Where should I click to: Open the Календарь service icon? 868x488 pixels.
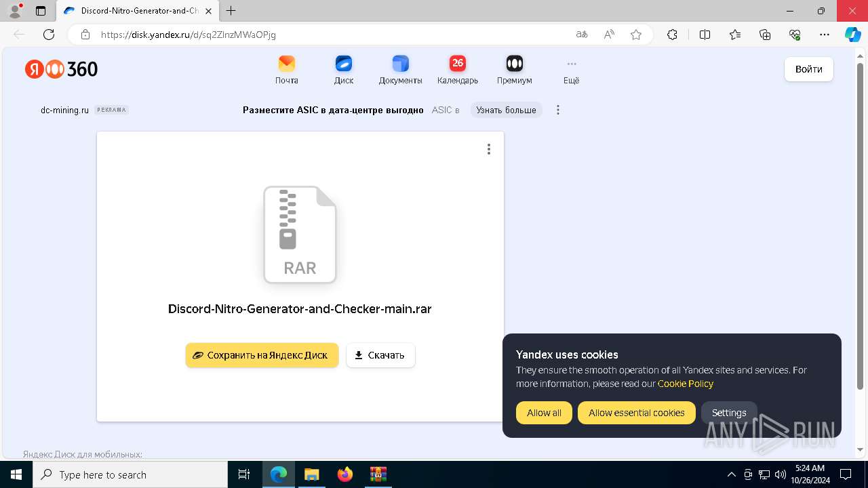(458, 70)
